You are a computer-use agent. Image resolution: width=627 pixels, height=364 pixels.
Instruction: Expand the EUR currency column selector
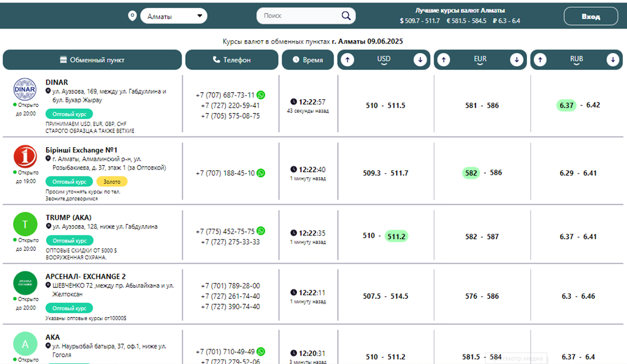point(480,60)
